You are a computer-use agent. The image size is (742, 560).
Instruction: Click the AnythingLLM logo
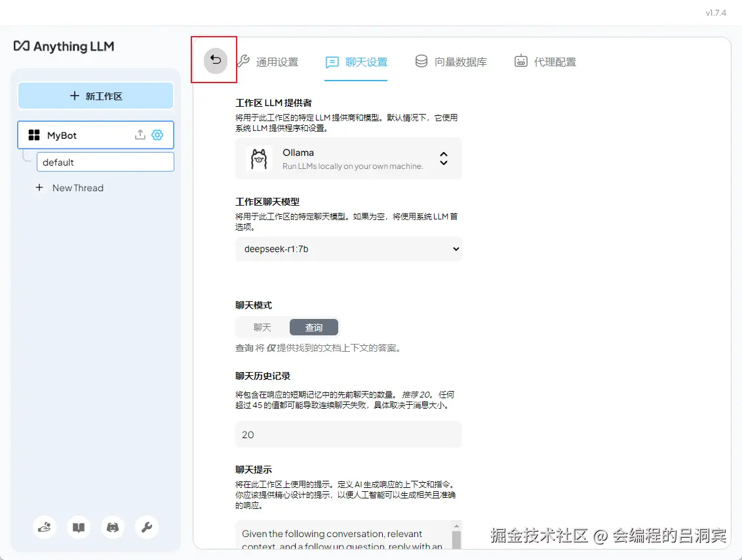click(x=64, y=47)
